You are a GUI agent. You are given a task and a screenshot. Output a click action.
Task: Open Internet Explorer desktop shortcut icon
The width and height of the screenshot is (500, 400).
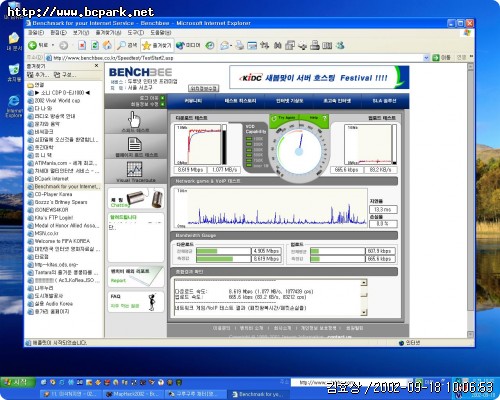[x=14, y=106]
